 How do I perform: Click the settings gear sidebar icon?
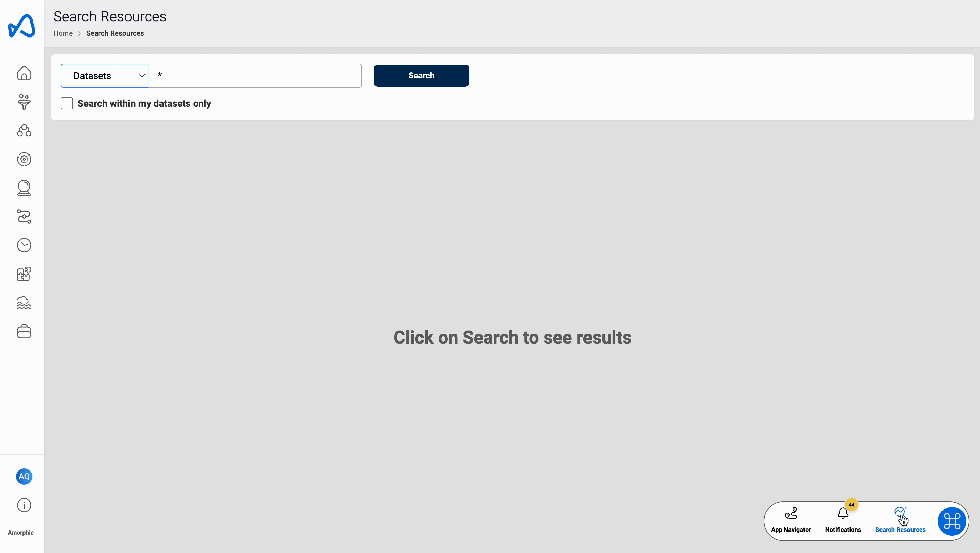24,159
